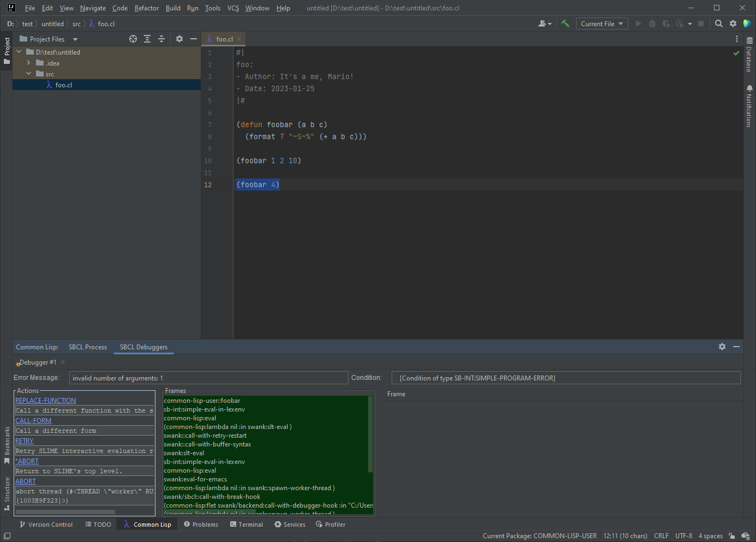Viewport: 756px width, 542px height.
Task: Open Project panel gear options
Action: tap(179, 39)
